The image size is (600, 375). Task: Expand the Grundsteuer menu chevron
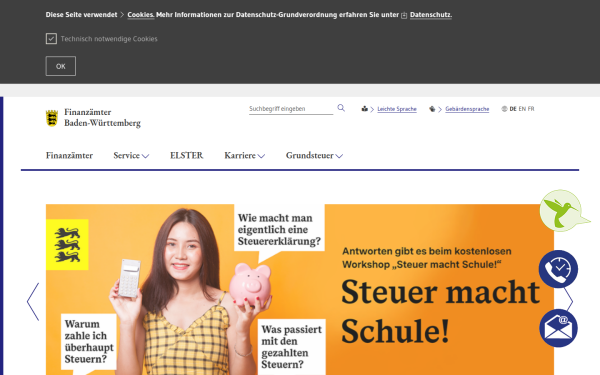tap(339, 156)
